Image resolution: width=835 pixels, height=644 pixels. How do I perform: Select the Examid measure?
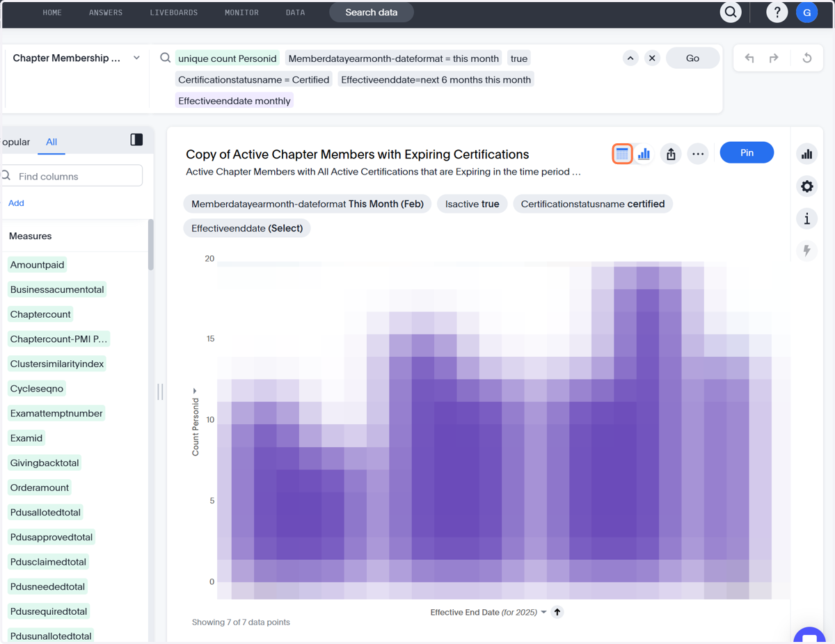(x=26, y=438)
